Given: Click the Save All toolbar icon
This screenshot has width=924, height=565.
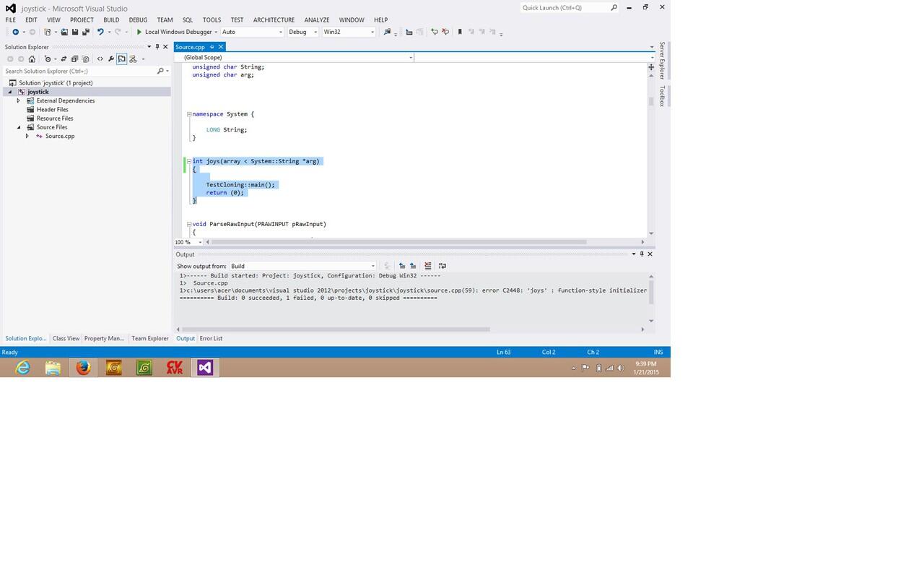Looking at the screenshot, I should [85, 32].
